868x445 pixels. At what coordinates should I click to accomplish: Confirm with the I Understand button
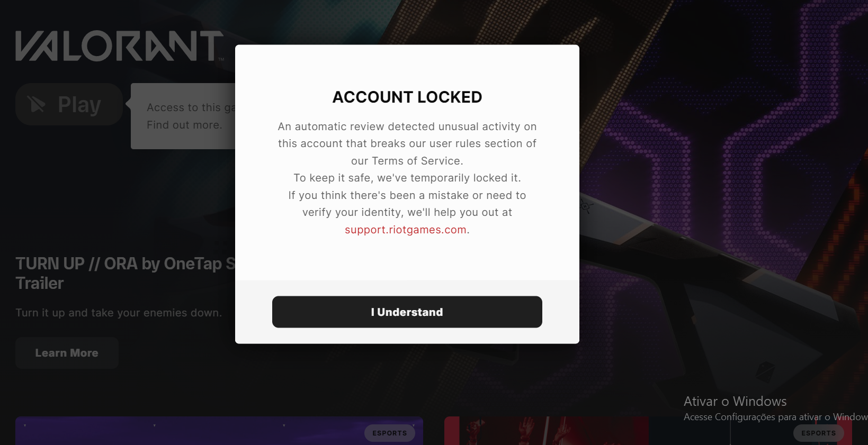(407, 312)
